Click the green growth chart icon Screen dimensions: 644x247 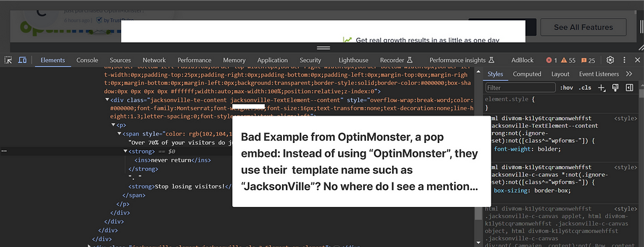348,40
